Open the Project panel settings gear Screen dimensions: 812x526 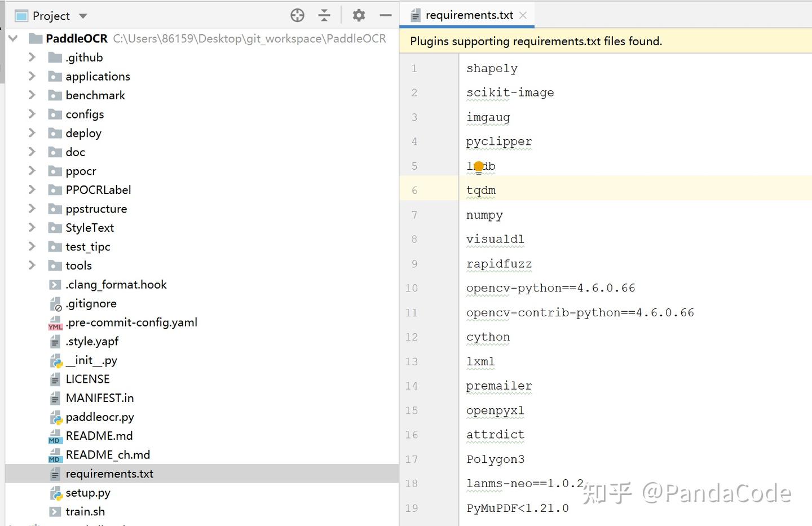click(x=359, y=15)
